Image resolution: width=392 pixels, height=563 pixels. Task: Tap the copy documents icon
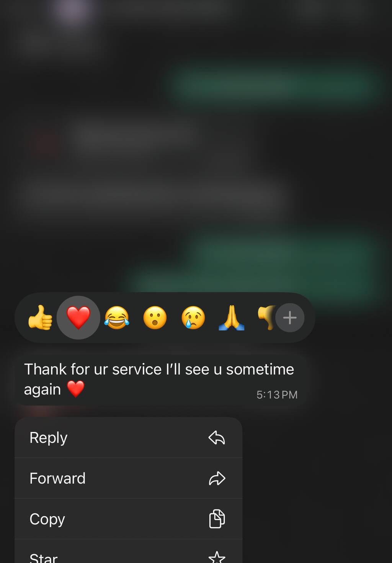[217, 519]
